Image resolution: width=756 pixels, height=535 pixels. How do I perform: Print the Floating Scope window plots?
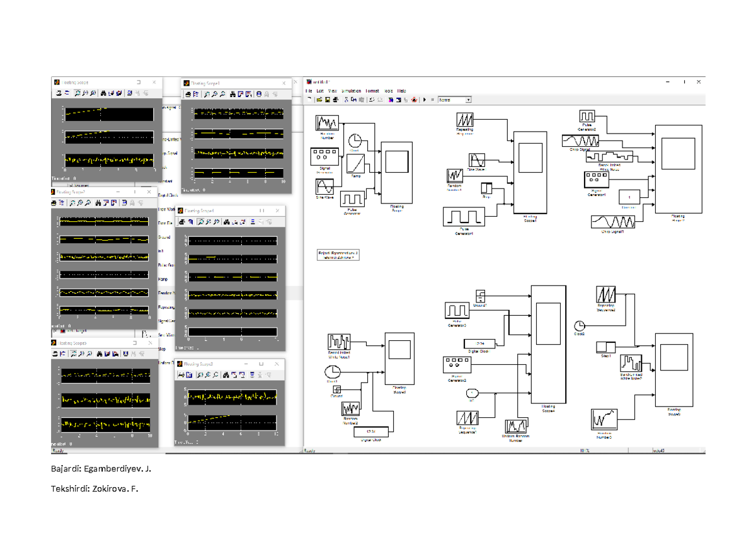[58, 93]
